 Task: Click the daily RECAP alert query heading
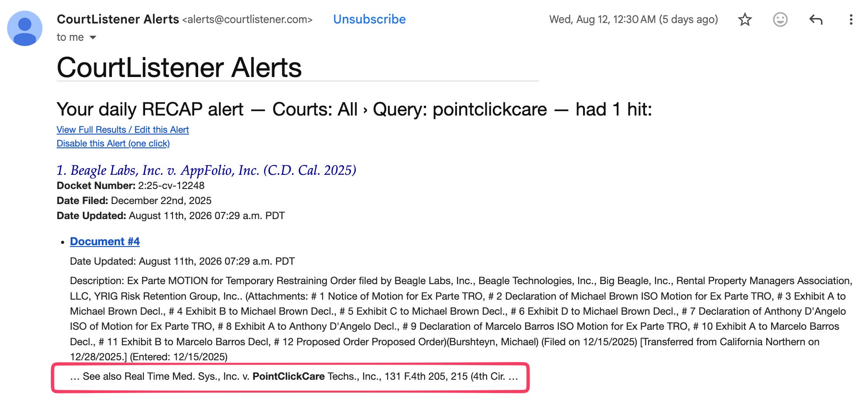click(x=354, y=109)
